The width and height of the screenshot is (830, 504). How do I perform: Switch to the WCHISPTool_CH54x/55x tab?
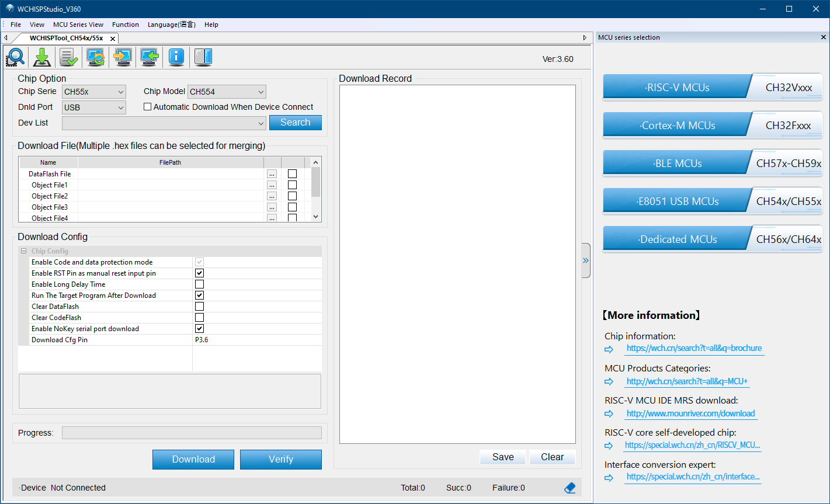(67, 37)
